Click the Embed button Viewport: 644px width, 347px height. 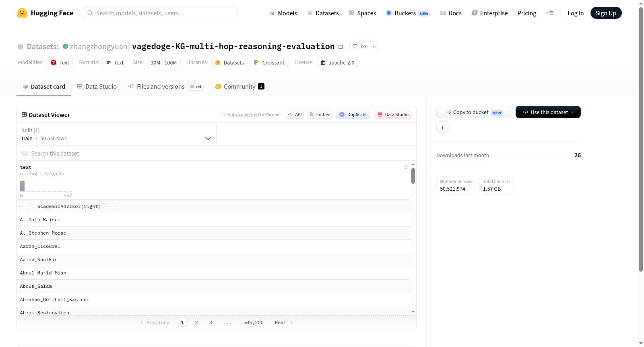(320, 114)
